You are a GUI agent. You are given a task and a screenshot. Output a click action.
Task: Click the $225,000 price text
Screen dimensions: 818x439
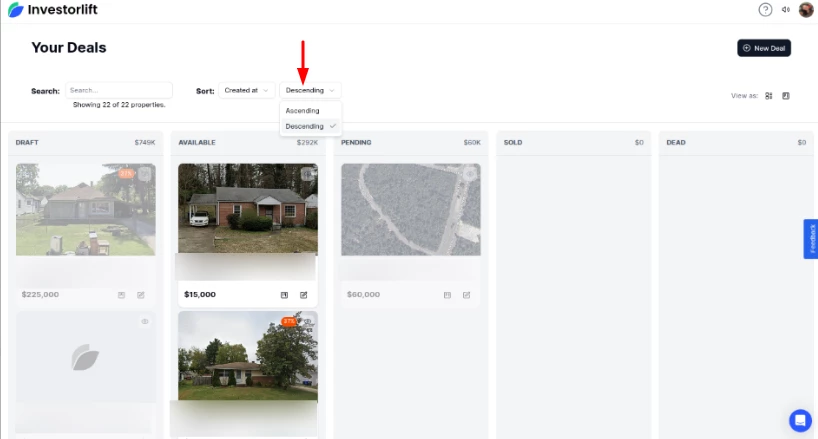tap(40, 295)
